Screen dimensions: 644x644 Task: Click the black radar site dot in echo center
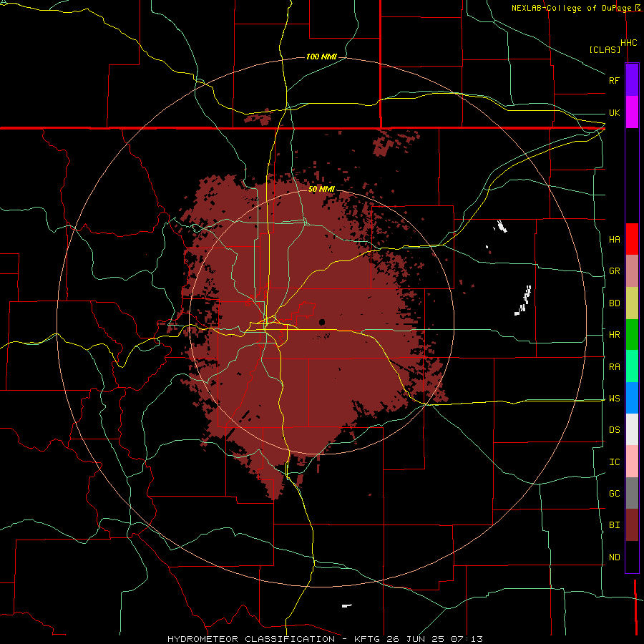tap(321, 322)
